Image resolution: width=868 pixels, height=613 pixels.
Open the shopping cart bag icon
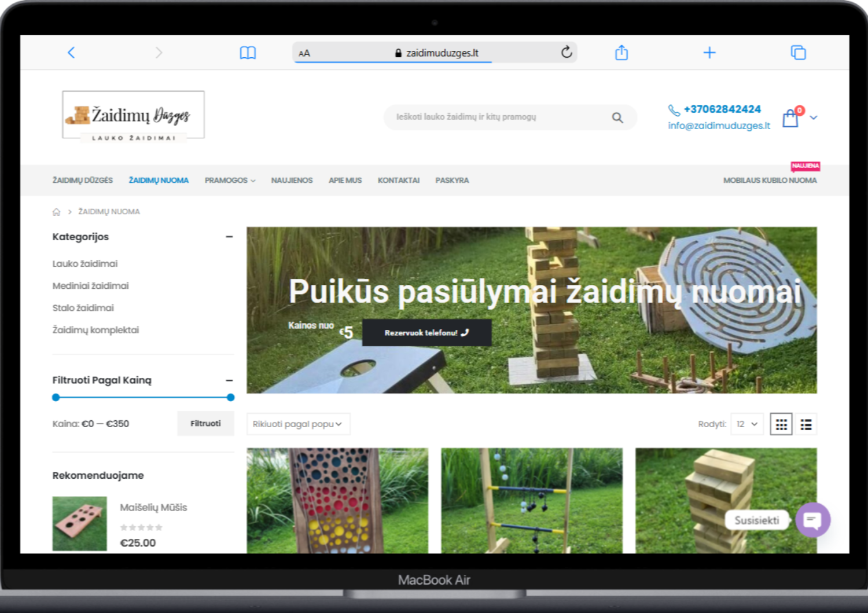(790, 118)
